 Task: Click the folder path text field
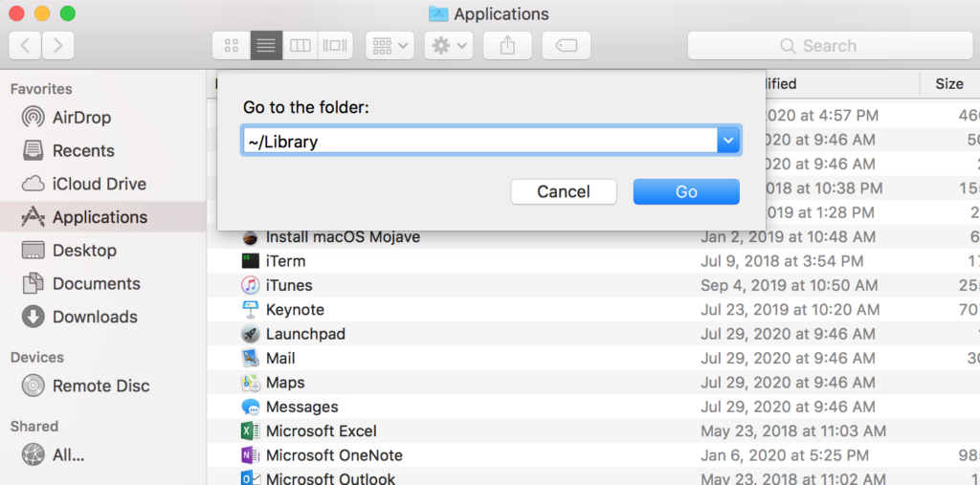point(479,141)
